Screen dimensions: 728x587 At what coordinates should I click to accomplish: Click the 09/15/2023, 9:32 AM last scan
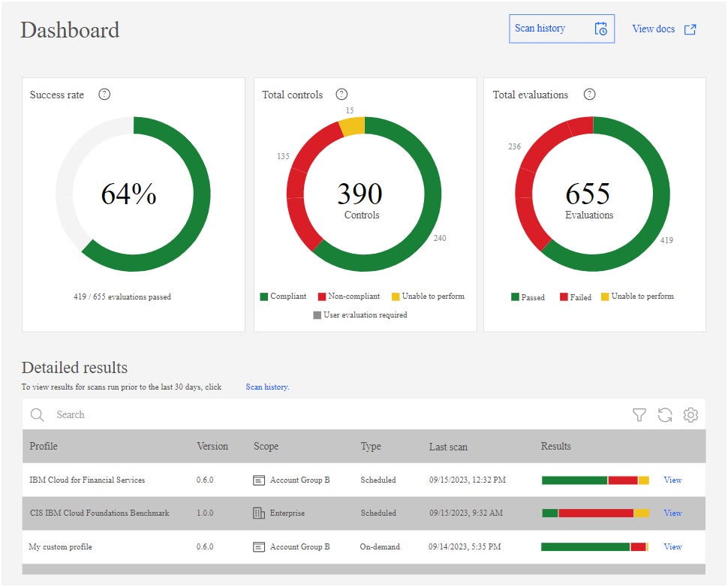click(x=465, y=513)
